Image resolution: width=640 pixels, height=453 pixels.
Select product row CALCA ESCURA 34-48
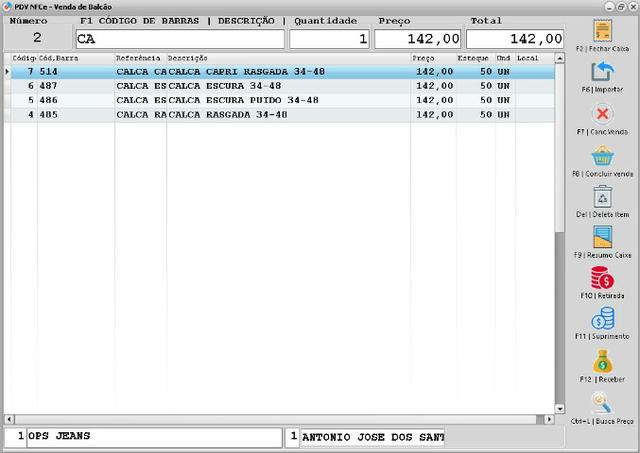coord(279,86)
